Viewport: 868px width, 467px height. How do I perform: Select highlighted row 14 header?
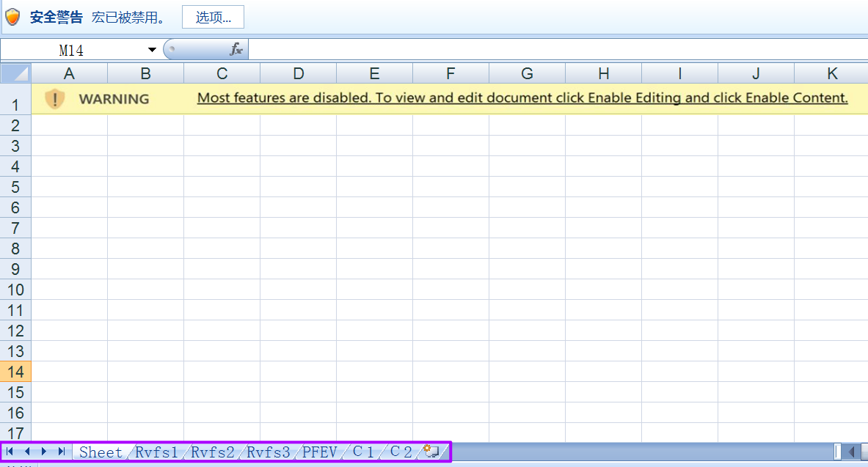tap(15, 372)
